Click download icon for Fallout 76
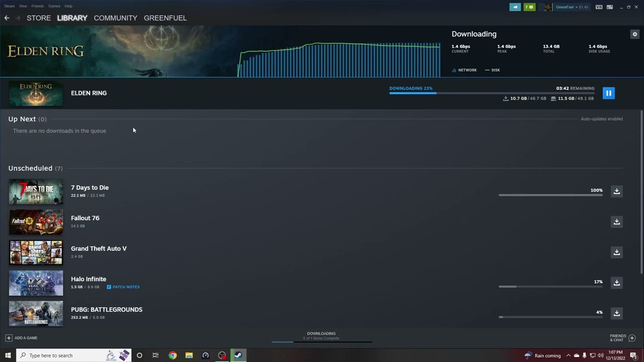 pyautogui.click(x=616, y=222)
